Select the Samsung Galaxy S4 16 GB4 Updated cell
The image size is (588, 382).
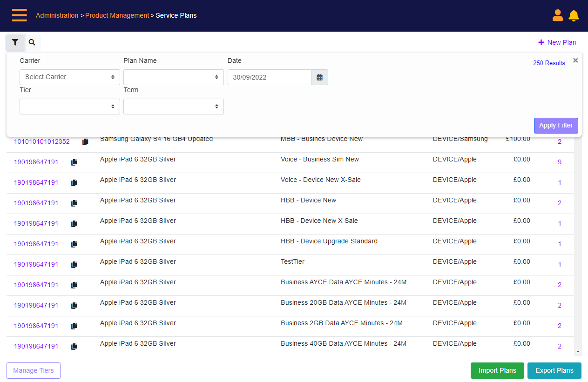pyautogui.click(x=156, y=139)
